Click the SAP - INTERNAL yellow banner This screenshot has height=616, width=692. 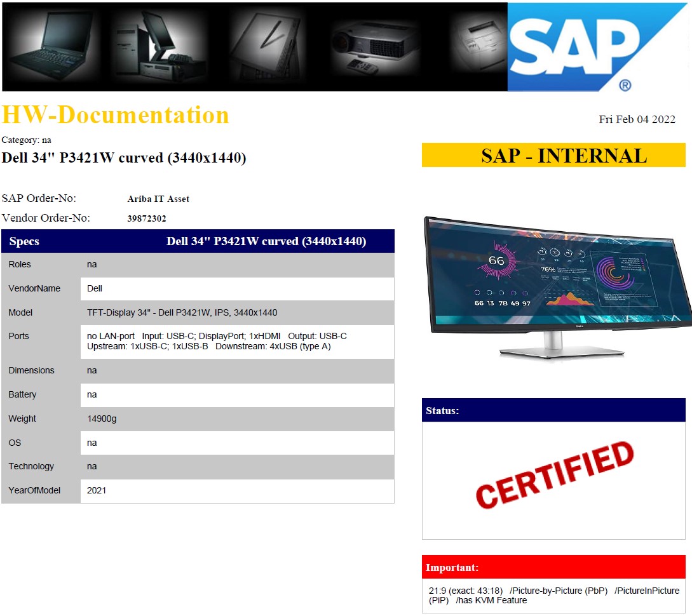click(x=553, y=155)
